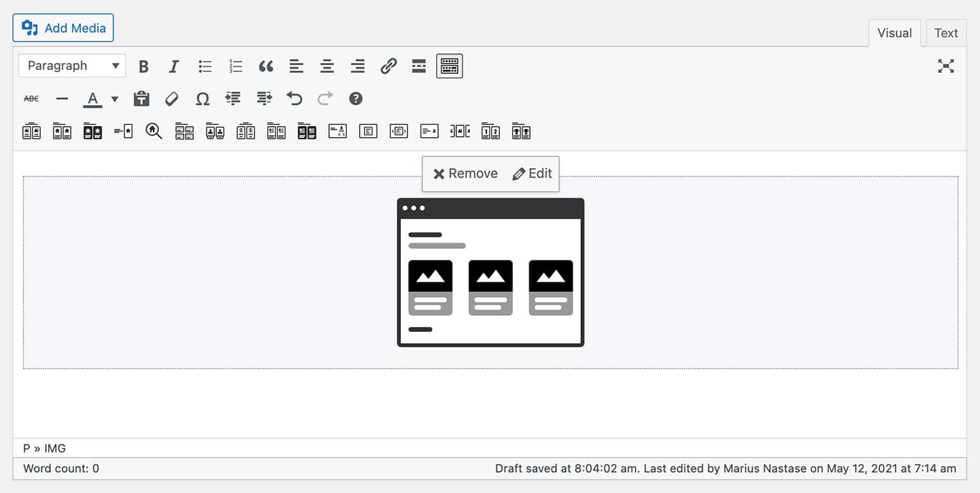Open the Paragraph format dropdown
This screenshot has height=493, width=980.
(72, 66)
